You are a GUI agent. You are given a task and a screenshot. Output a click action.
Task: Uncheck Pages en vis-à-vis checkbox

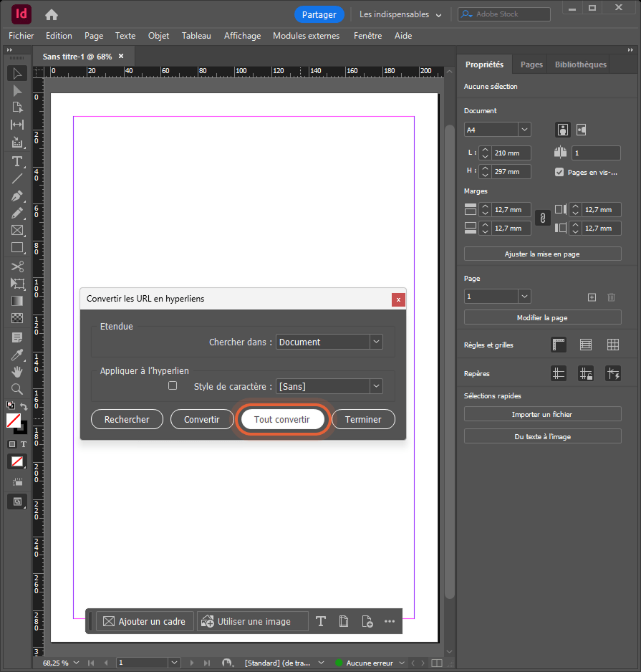click(x=559, y=172)
